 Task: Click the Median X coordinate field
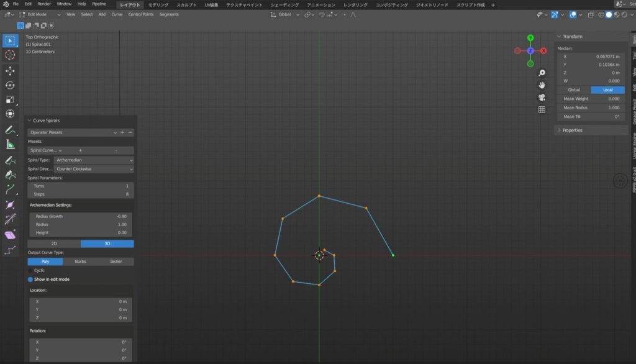pos(590,57)
